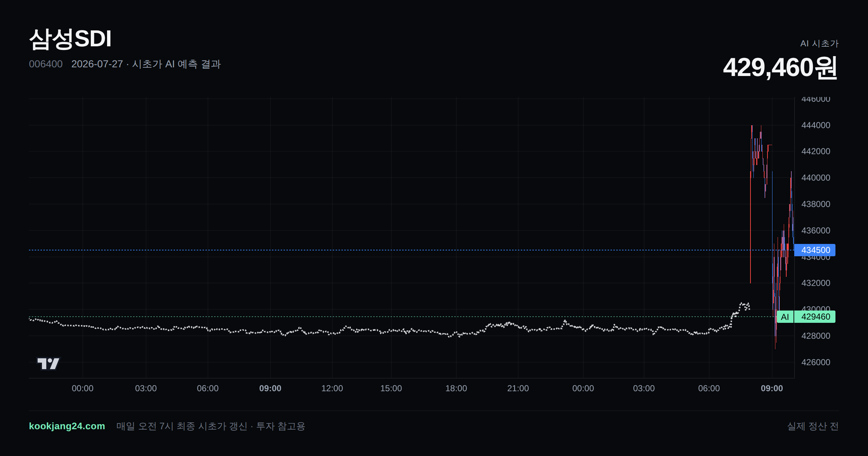Click the 438000 price axis label
The height and width of the screenshot is (456, 868).
click(816, 204)
